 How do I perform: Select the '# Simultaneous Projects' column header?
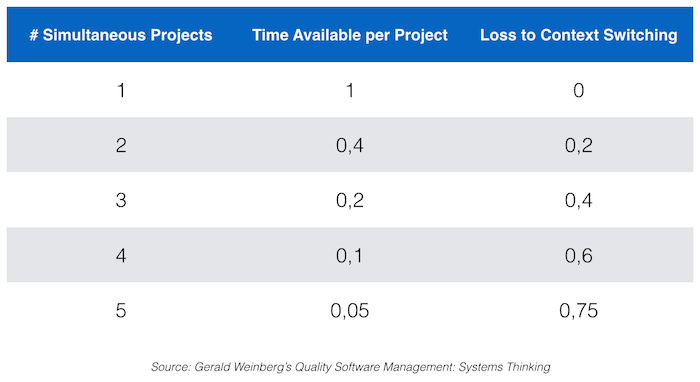[121, 35]
